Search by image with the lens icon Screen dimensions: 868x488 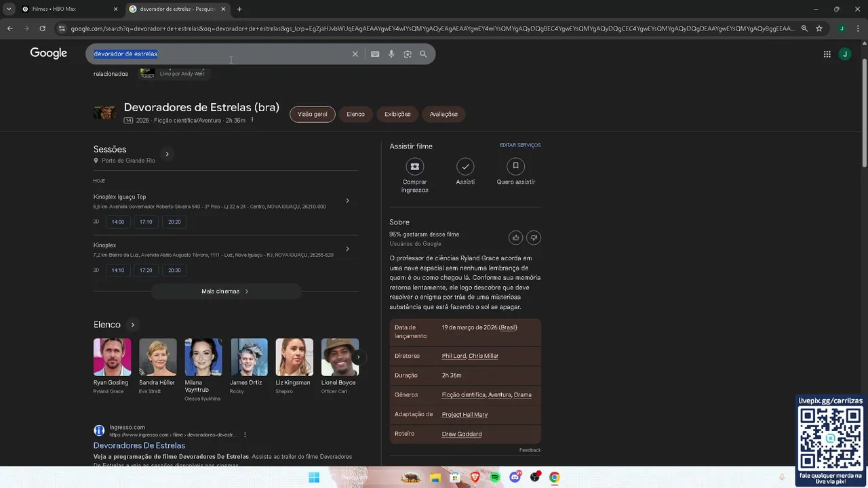coord(408,54)
